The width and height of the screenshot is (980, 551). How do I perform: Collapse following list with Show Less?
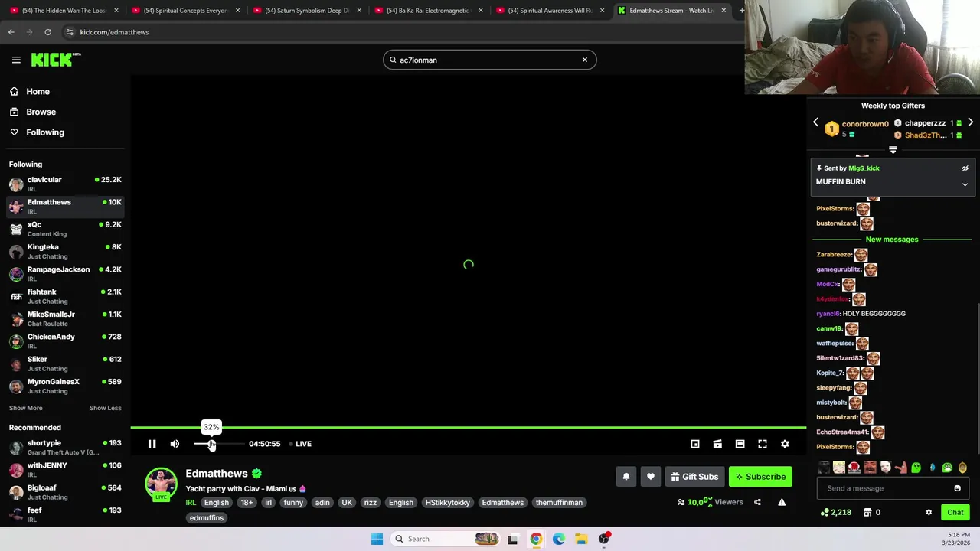[x=105, y=408]
